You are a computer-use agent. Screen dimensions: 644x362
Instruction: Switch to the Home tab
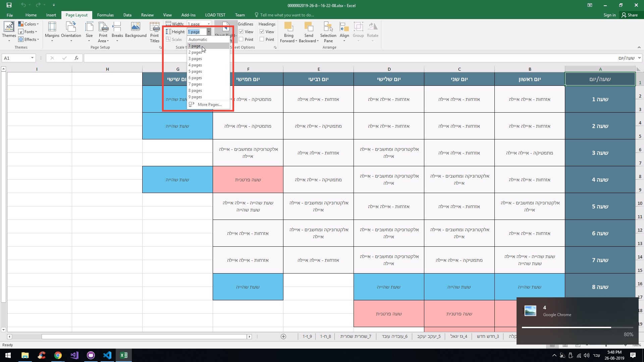click(x=31, y=15)
